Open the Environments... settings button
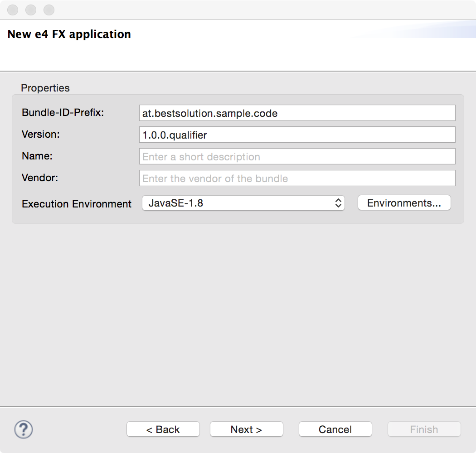The height and width of the screenshot is (453, 476). (x=404, y=203)
